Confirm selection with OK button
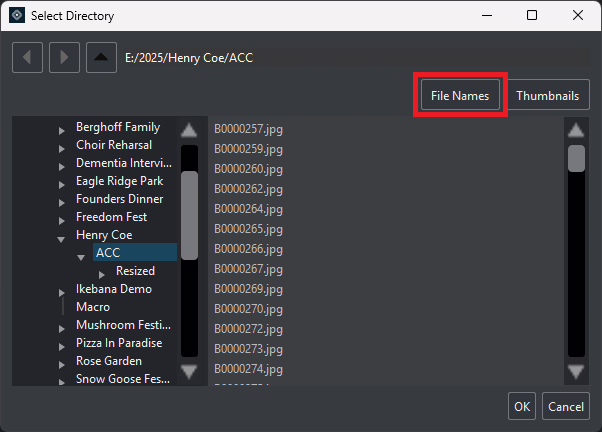 [x=522, y=406]
